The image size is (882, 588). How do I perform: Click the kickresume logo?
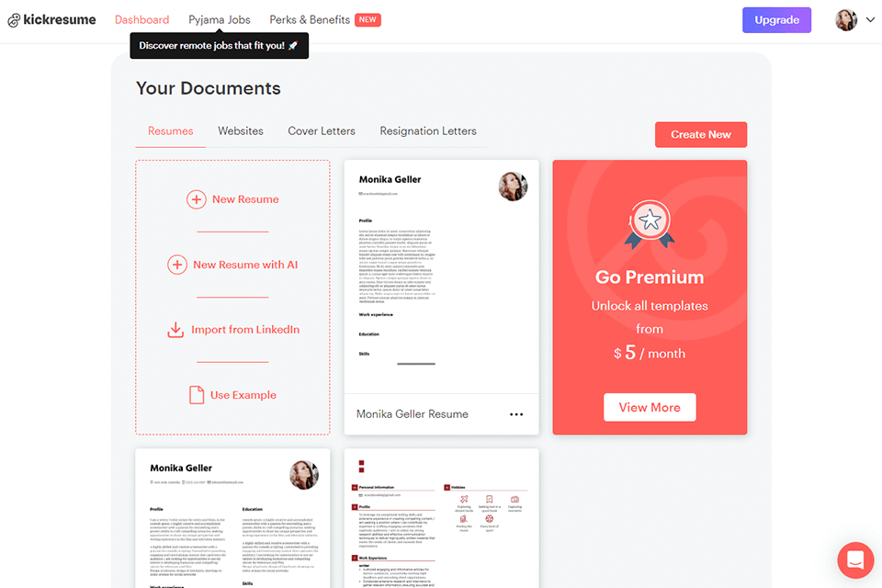coord(51,19)
